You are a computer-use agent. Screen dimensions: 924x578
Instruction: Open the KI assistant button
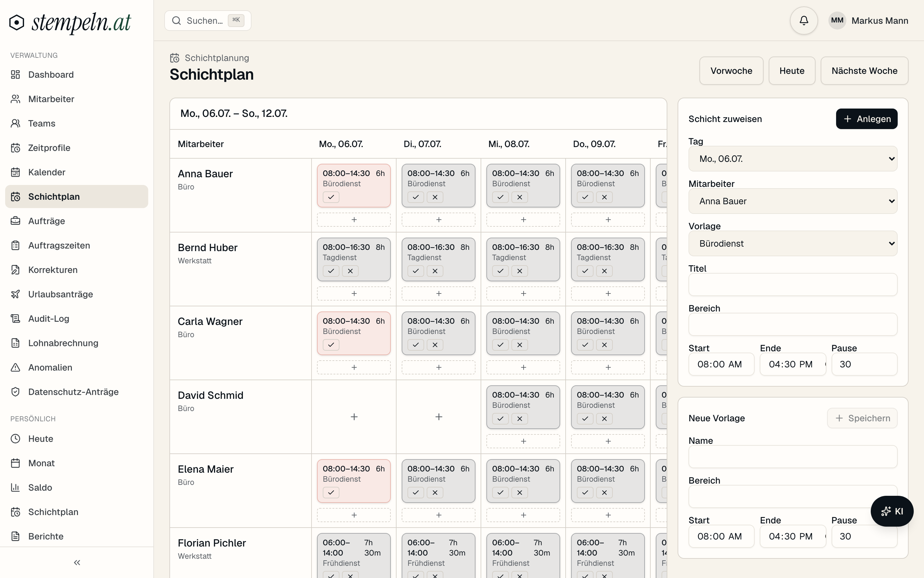click(892, 511)
